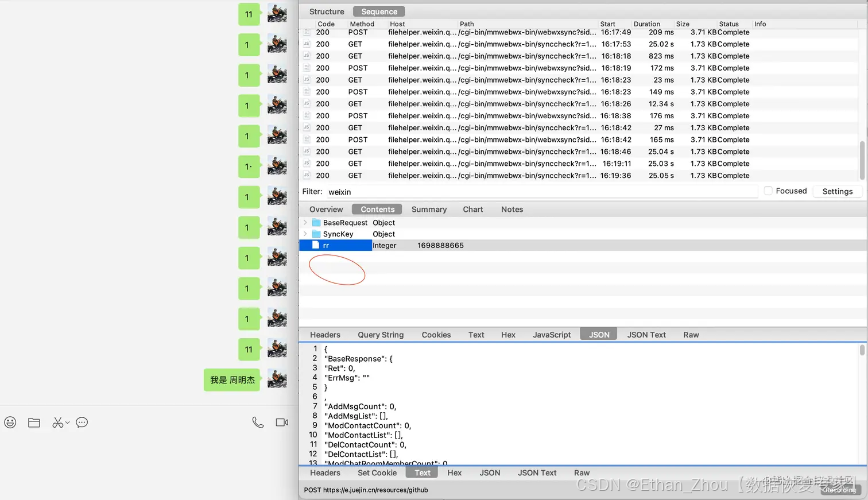Sort requests by Code column header
The image size is (868, 500).
(x=326, y=24)
